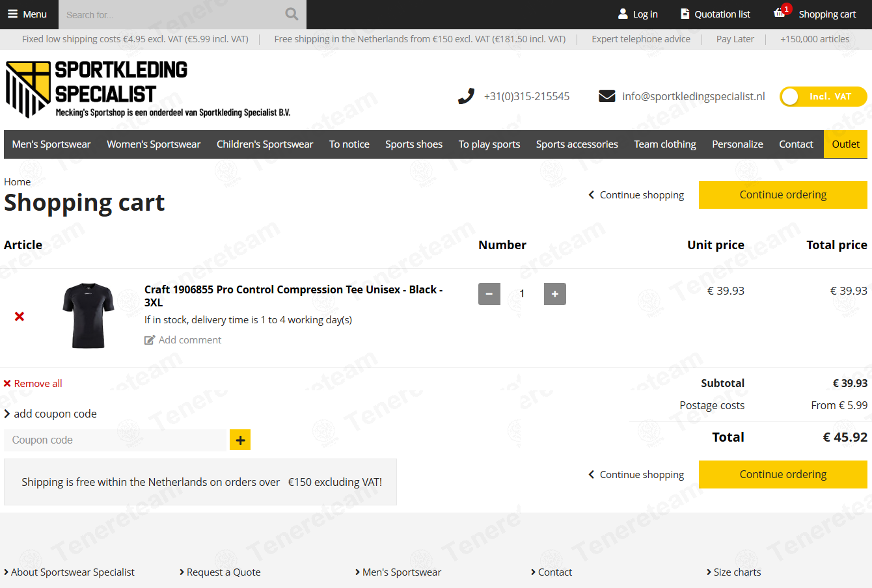Open the shopping cart basket icon
The width and height of the screenshot is (872, 588).
click(780, 13)
